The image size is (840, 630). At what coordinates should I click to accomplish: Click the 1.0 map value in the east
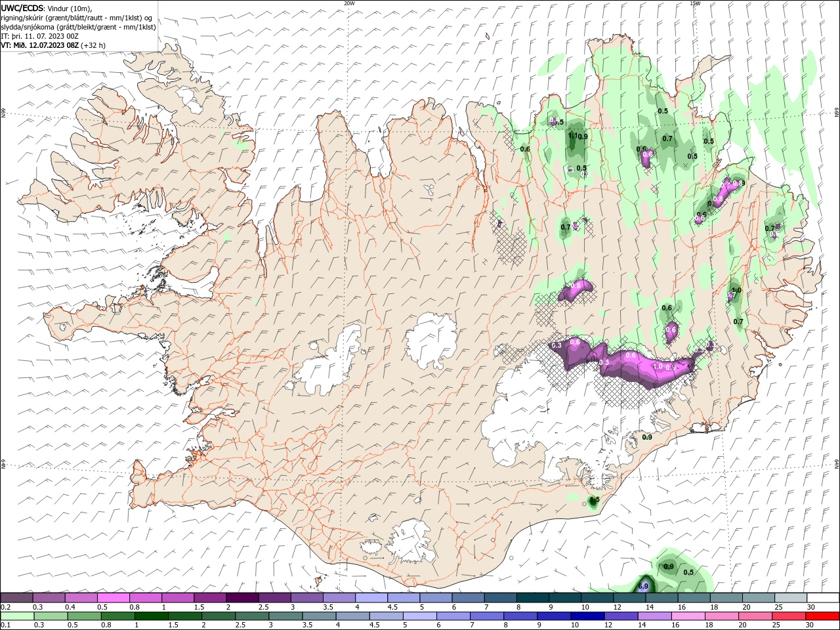[736, 290]
